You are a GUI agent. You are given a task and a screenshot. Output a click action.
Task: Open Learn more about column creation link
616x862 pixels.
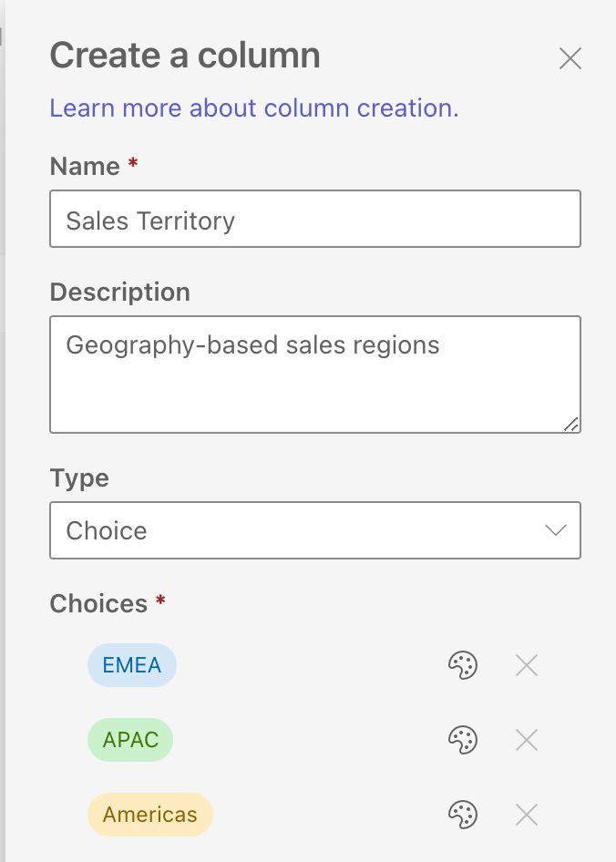254,108
